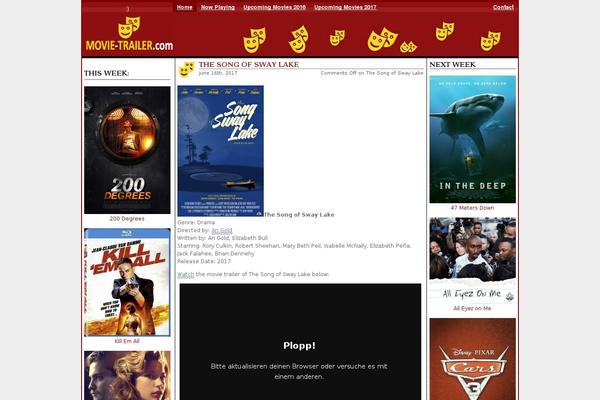
Task: Open director Ari Gold link
Action: click(222, 230)
